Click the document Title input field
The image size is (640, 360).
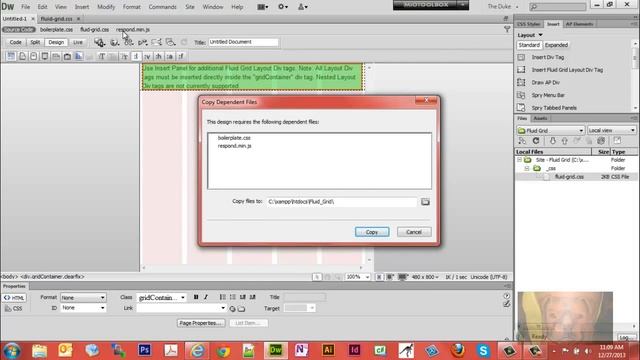pos(243,42)
